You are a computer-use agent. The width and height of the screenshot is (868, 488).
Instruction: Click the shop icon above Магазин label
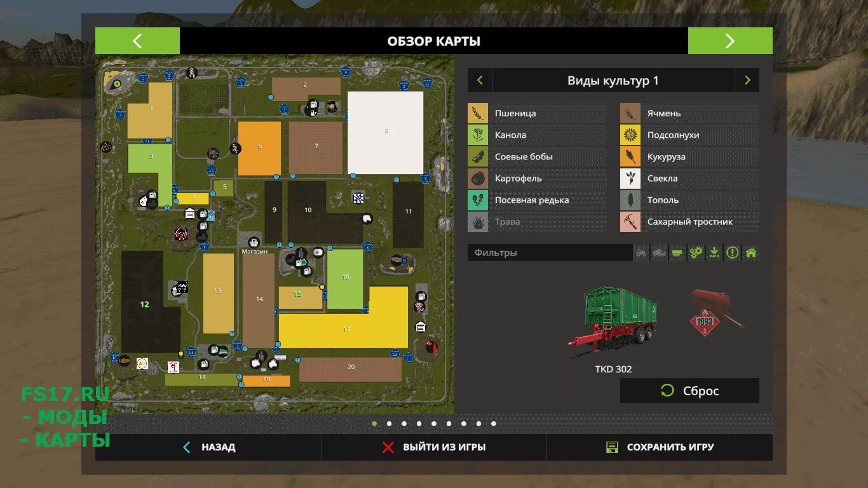[x=254, y=241]
